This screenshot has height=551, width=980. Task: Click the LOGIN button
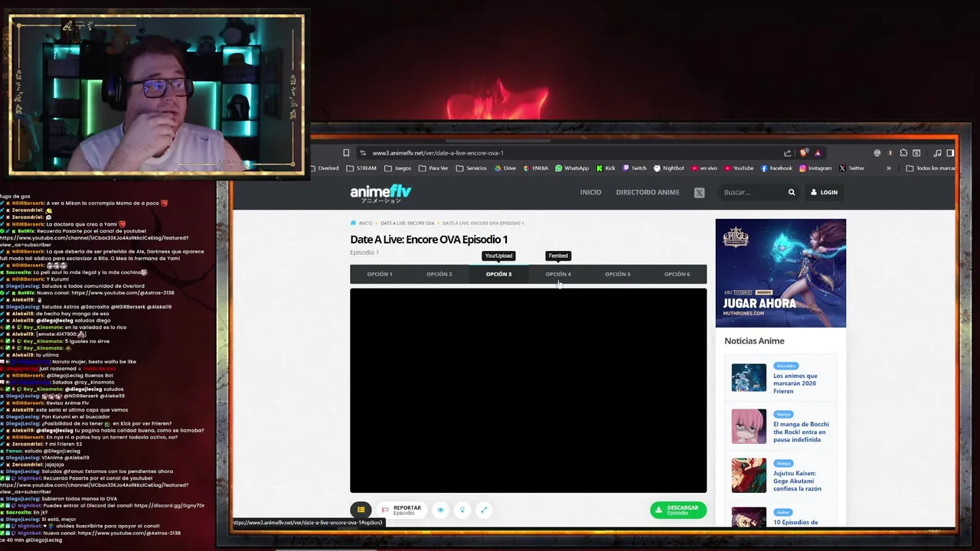pyautogui.click(x=825, y=193)
